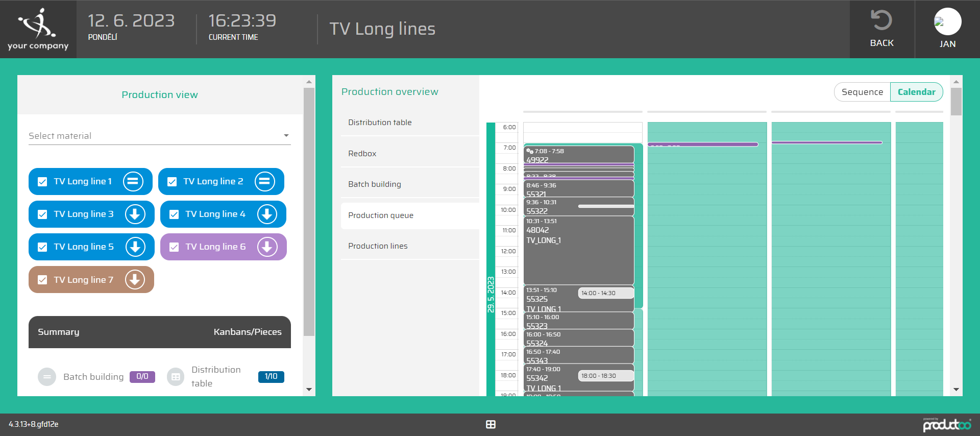Select the 48042 TV_LONG_1 calendar block
Screen dimensions: 980x436
tap(578, 250)
